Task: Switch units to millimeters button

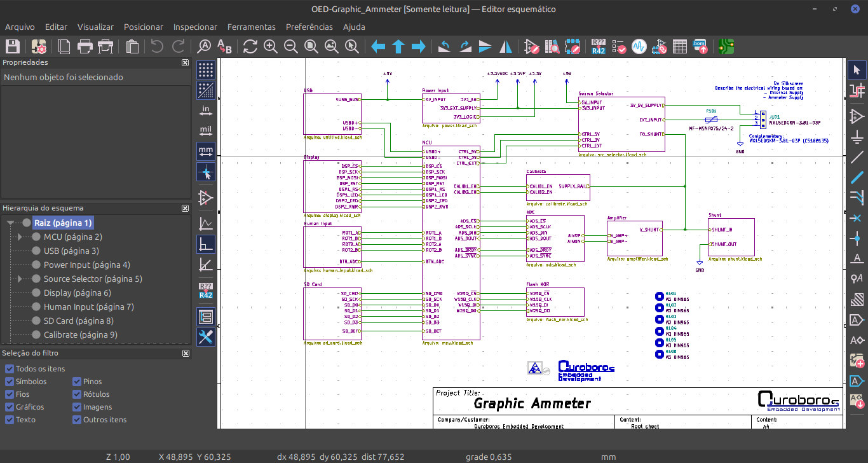Action: [206, 151]
